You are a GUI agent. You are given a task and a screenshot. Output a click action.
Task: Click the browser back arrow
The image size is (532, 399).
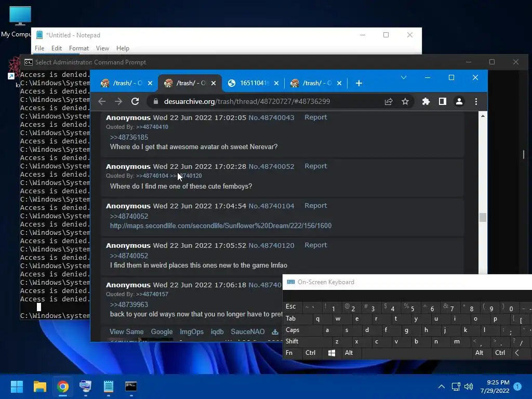102,101
